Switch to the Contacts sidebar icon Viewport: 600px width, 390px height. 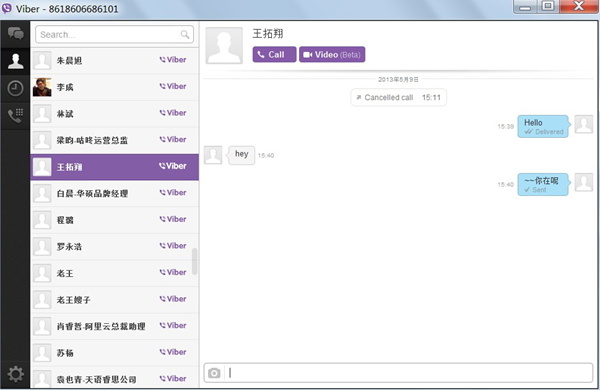15,61
